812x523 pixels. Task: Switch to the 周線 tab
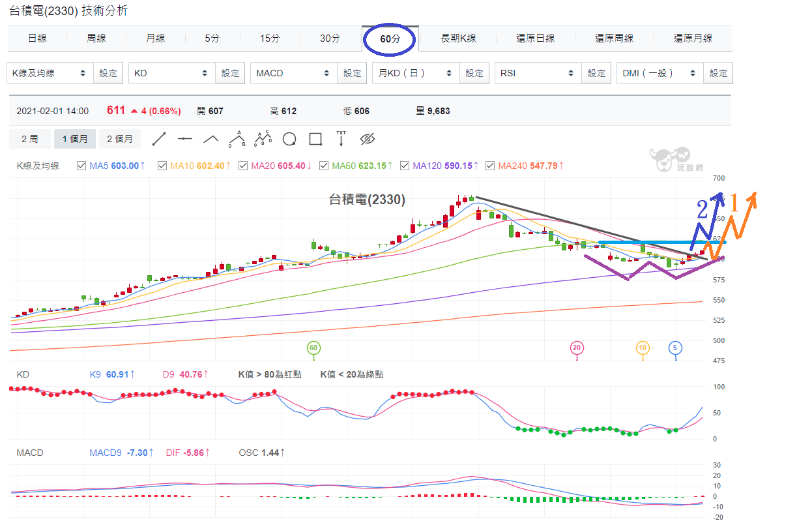pos(96,38)
